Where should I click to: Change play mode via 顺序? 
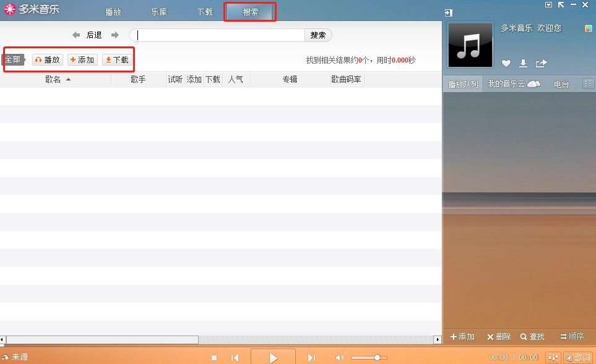[x=572, y=337]
